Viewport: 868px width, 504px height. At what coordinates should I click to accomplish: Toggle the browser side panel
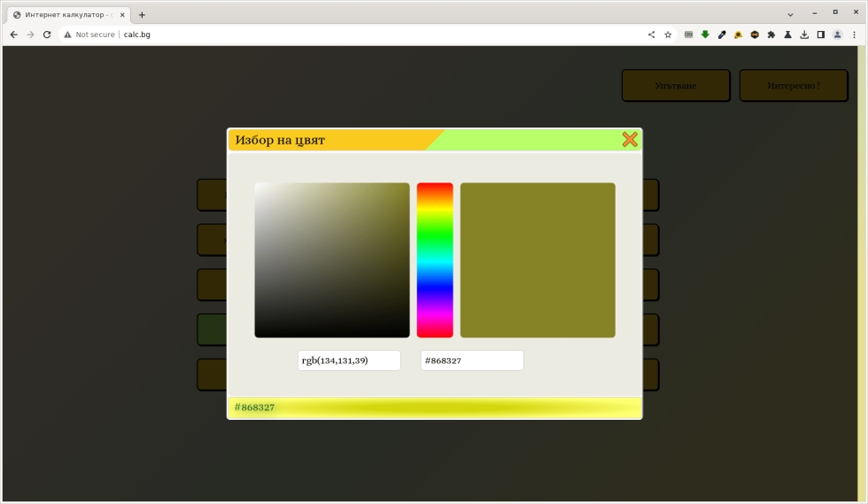coord(820,35)
